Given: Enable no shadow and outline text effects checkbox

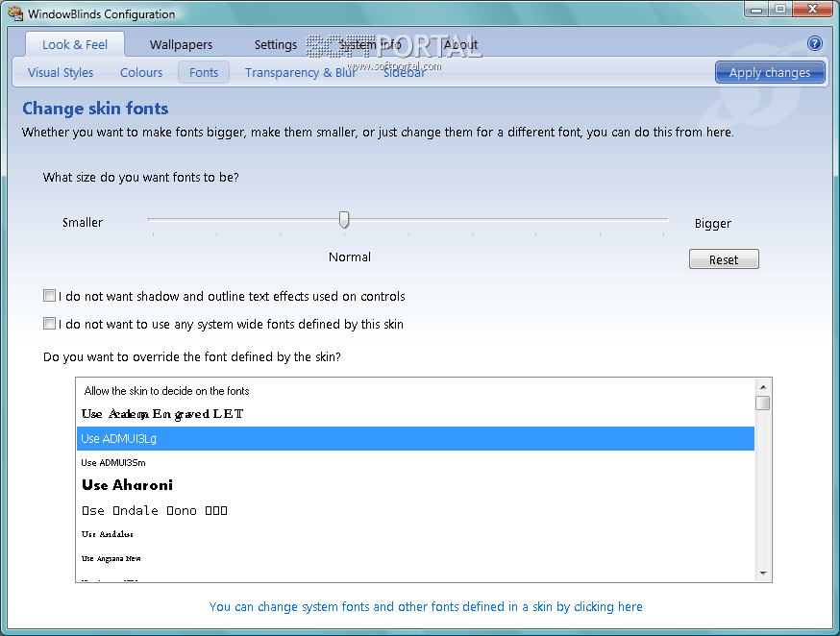Looking at the screenshot, I should click(49, 296).
